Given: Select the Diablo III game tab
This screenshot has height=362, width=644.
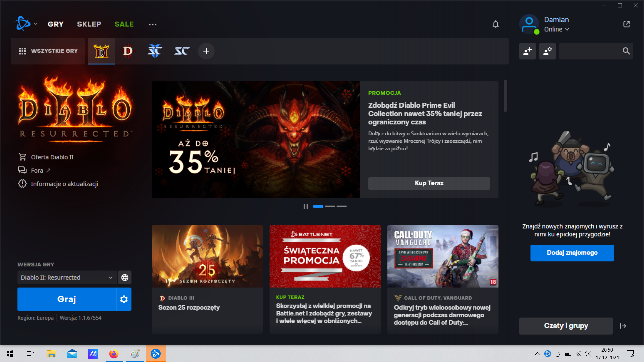Looking at the screenshot, I should click(x=128, y=51).
